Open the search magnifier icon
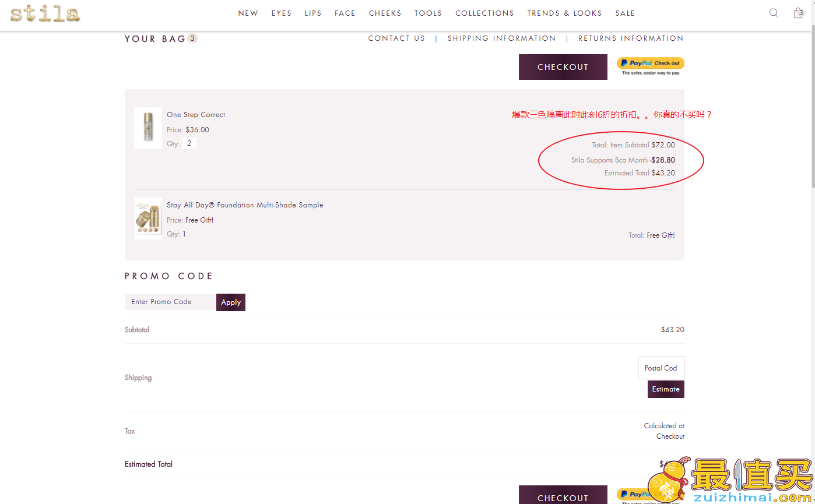Screen dimensions: 815x504 [774, 13]
